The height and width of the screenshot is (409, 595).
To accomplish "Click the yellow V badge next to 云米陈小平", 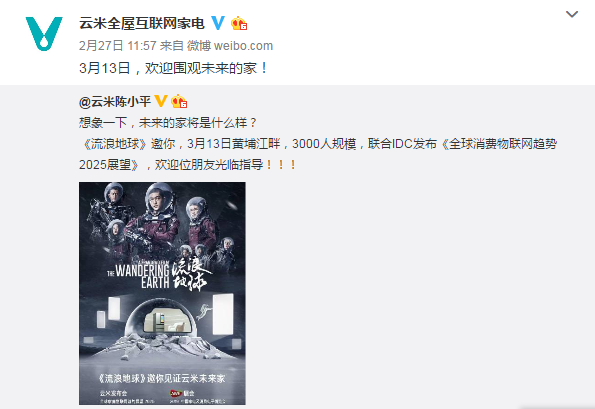I will click(161, 101).
